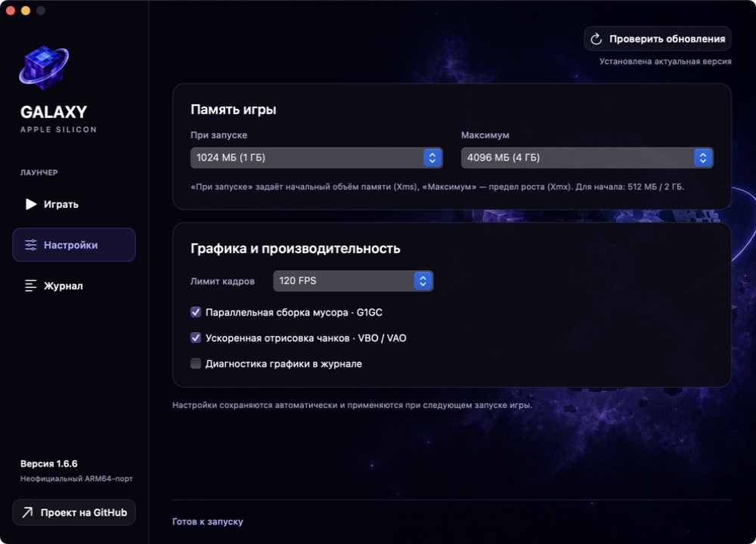Click the blue stepper arrows on 4096 МБ

click(x=703, y=158)
